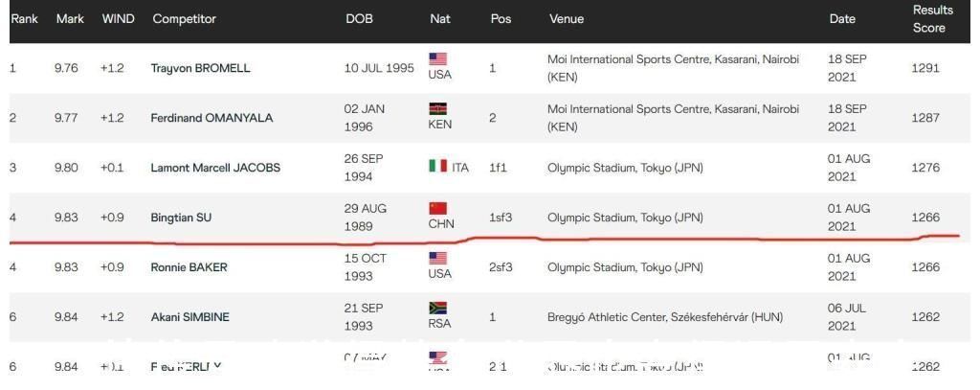This screenshot has height=390, width=980.
Task: Click the WIND column header
Action: tap(118, 19)
